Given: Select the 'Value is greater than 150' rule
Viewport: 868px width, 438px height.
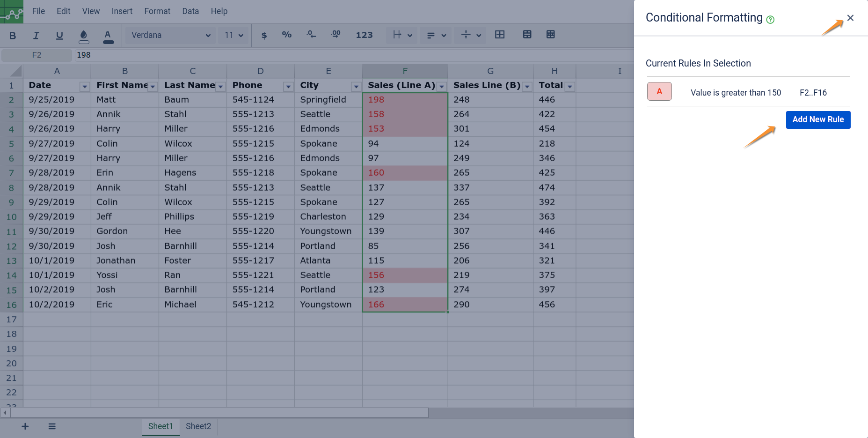Looking at the screenshot, I should click(736, 93).
